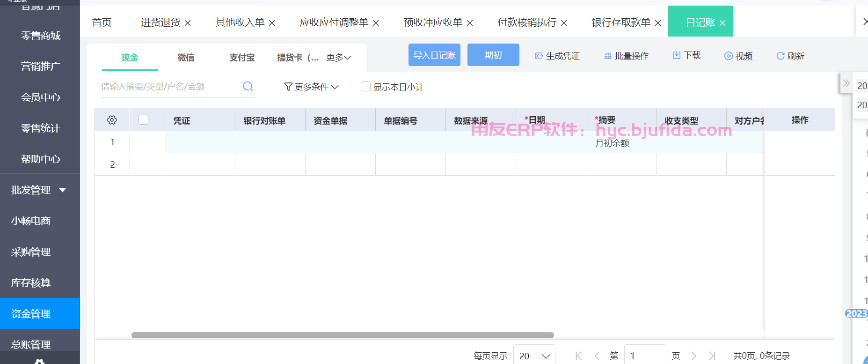Open 总账管理 in sidebar
The height and width of the screenshot is (364, 868).
coord(31,344)
